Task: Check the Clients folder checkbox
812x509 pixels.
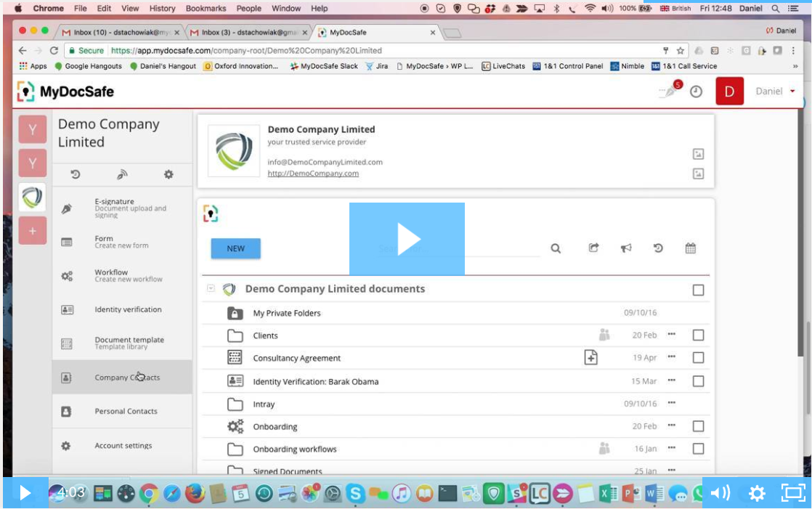Action: pyautogui.click(x=698, y=335)
